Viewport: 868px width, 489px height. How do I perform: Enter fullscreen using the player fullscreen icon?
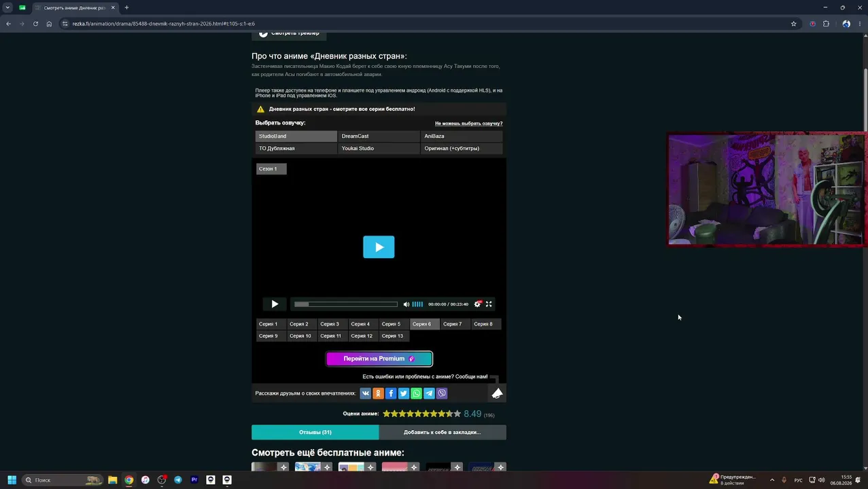[x=489, y=304]
